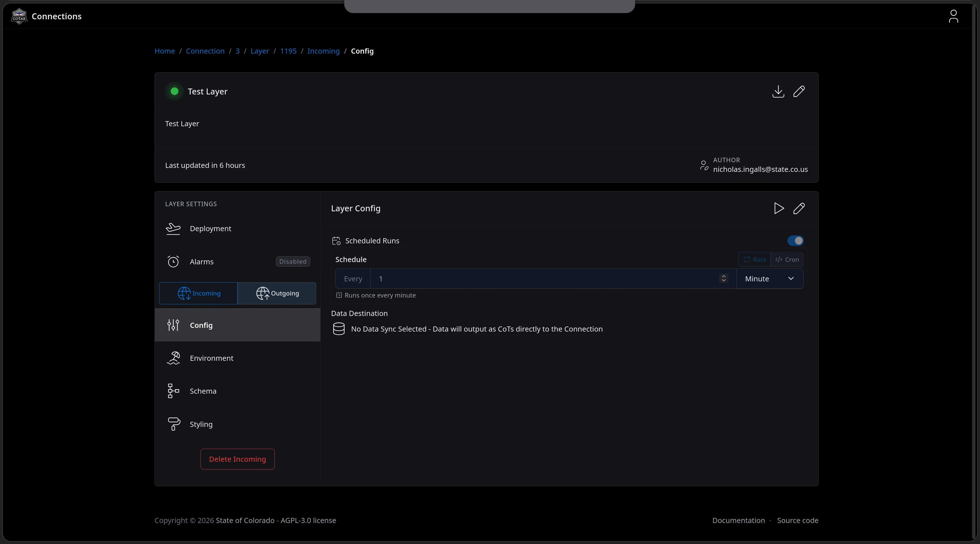This screenshot has width=980, height=544.
Task: Download the Test Layer using download icon
Action: pos(778,91)
